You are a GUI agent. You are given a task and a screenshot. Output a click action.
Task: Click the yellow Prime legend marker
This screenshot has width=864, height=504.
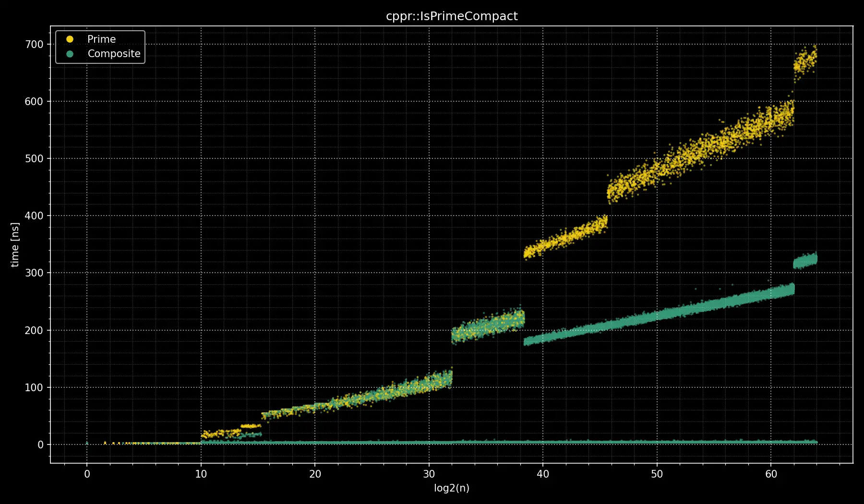click(70, 39)
